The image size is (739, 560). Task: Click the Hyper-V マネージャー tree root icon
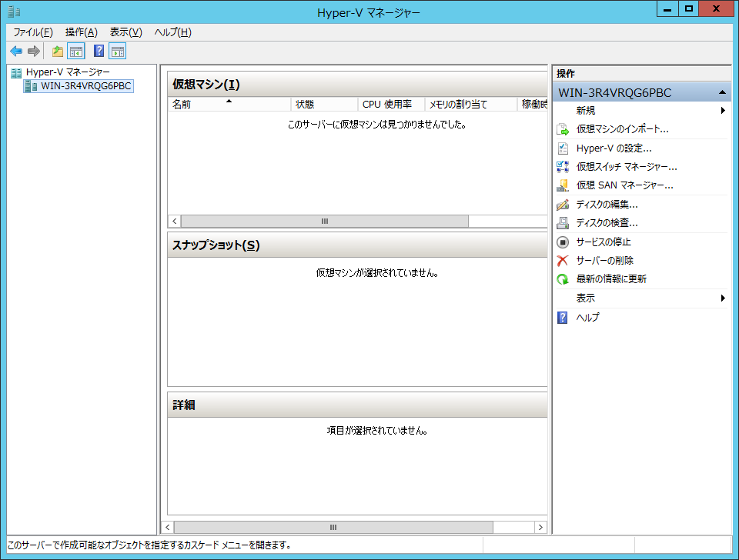click(x=16, y=72)
